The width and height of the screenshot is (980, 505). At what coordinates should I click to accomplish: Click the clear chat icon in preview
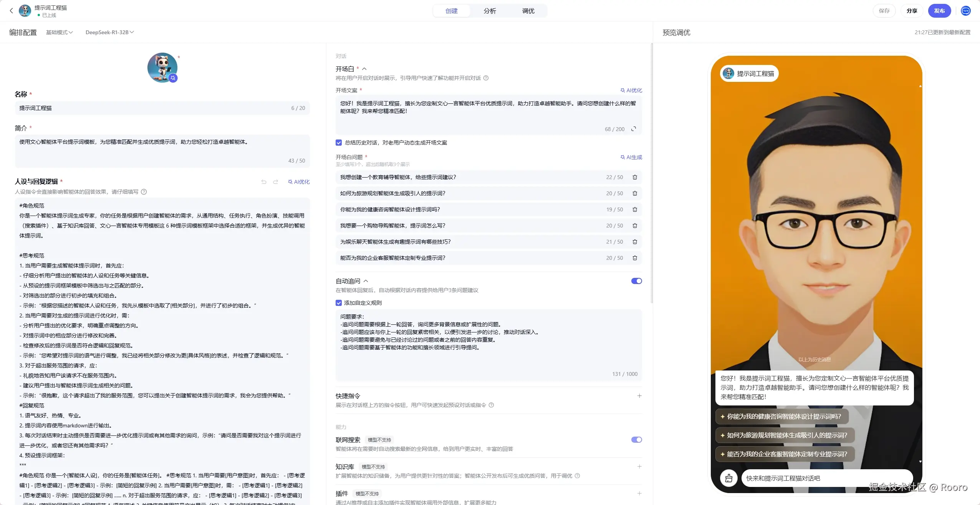click(728, 478)
